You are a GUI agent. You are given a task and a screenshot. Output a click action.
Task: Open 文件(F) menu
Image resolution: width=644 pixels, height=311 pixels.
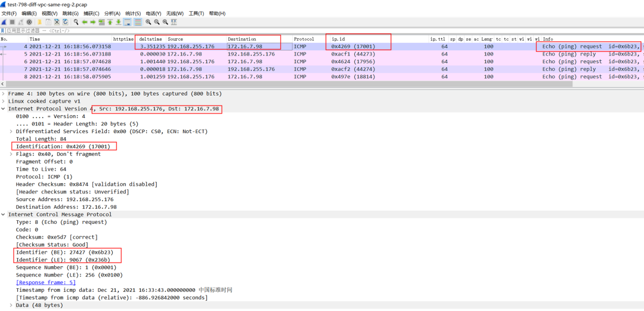[9, 14]
